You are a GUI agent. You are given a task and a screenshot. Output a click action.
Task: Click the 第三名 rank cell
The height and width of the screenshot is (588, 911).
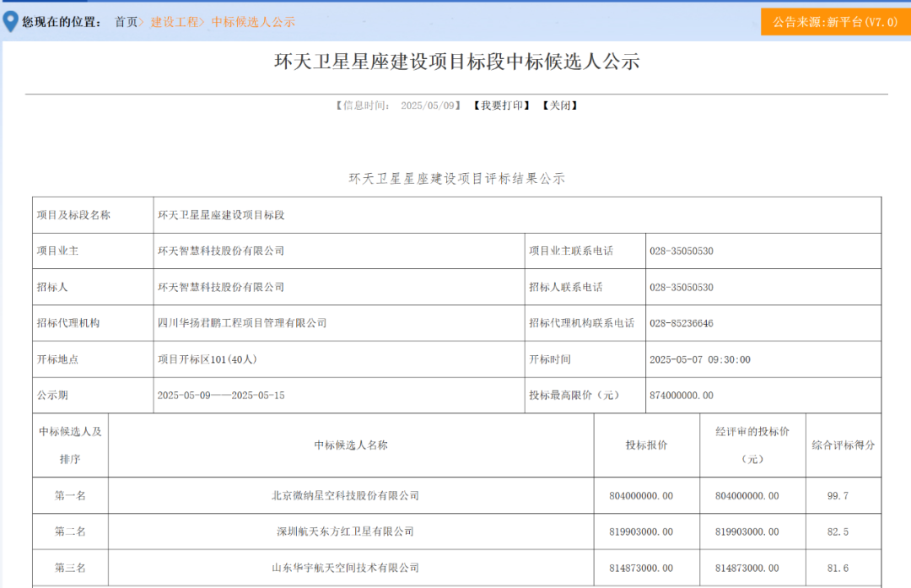point(70,568)
